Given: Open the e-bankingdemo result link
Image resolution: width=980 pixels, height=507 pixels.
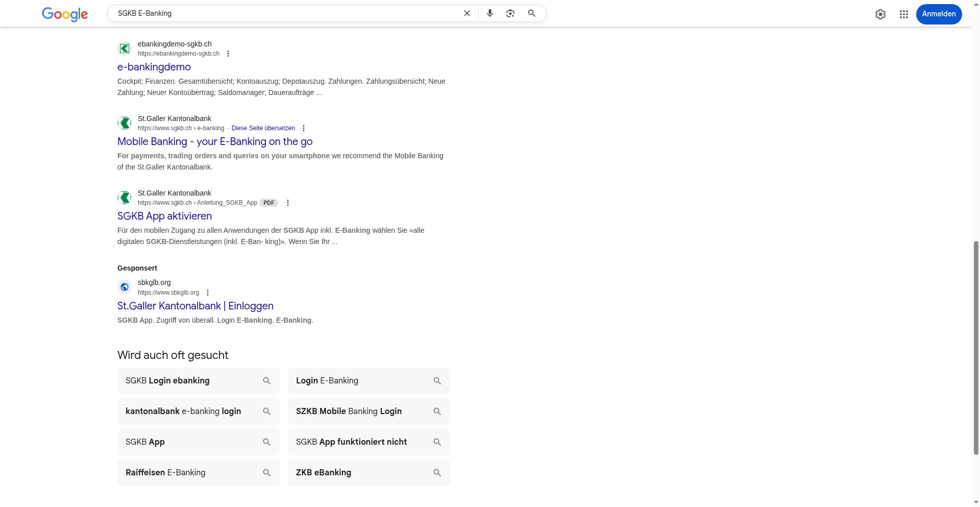Looking at the screenshot, I should (x=154, y=67).
